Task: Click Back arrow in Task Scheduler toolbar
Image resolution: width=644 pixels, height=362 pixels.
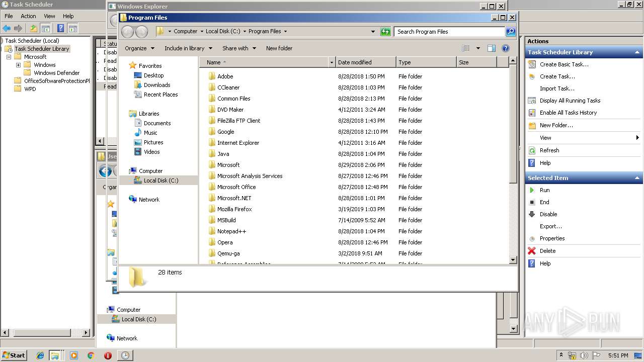Action: [x=7, y=28]
